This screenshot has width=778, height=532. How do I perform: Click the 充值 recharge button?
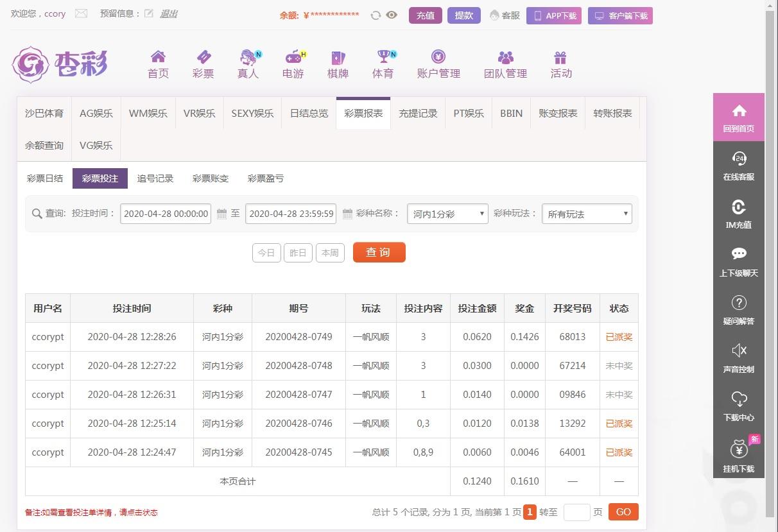[425, 15]
